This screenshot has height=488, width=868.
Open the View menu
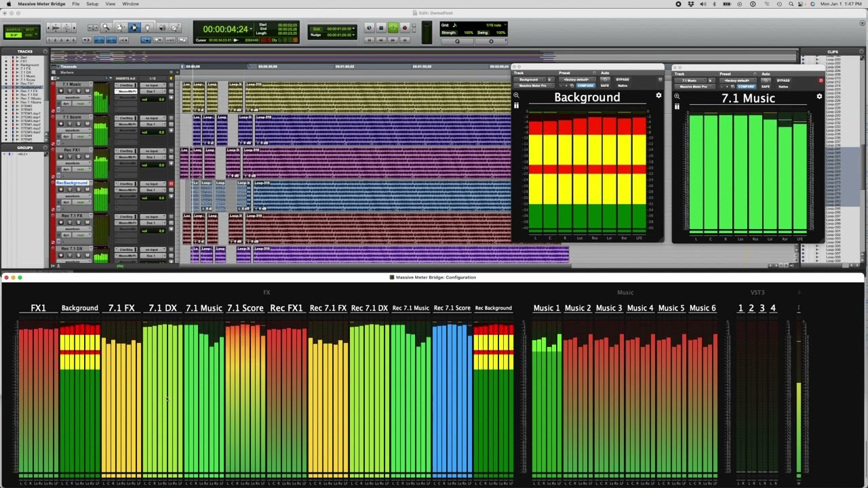110,4
